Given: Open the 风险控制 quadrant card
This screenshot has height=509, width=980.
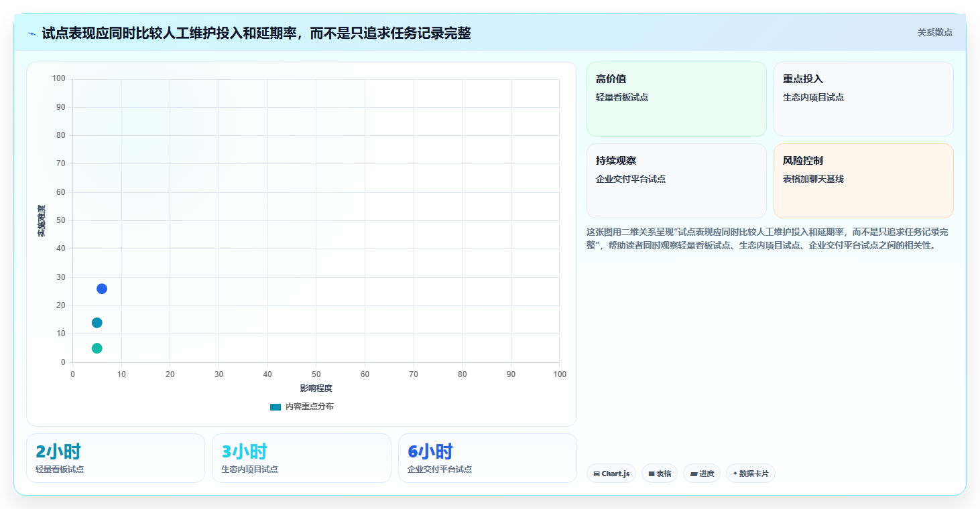Looking at the screenshot, I should click(x=863, y=181).
